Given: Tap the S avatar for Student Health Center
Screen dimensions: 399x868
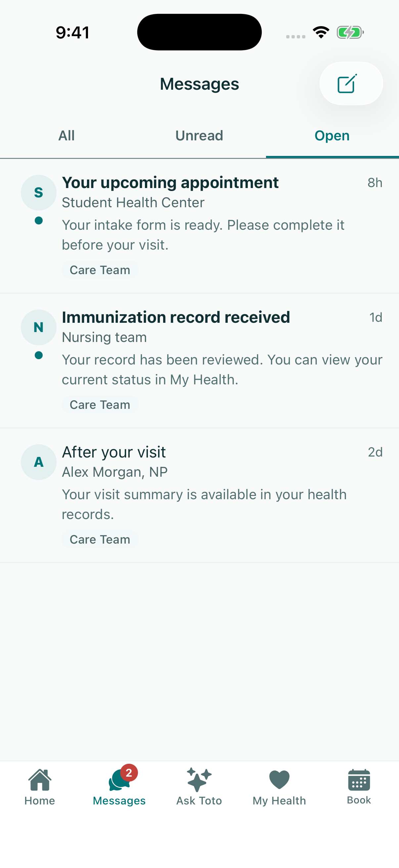Looking at the screenshot, I should (39, 192).
